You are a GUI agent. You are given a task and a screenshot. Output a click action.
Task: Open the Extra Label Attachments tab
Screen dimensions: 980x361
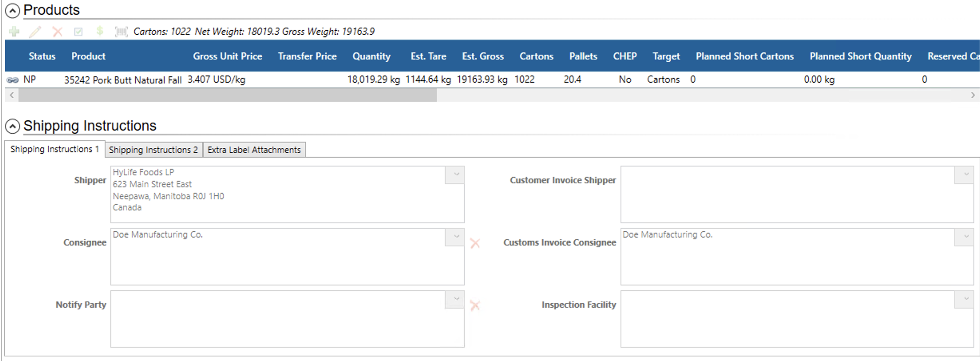click(x=254, y=150)
